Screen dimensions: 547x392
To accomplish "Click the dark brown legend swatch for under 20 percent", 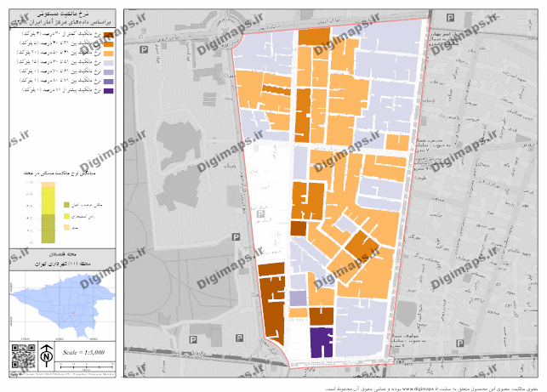I will (x=109, y=35).
